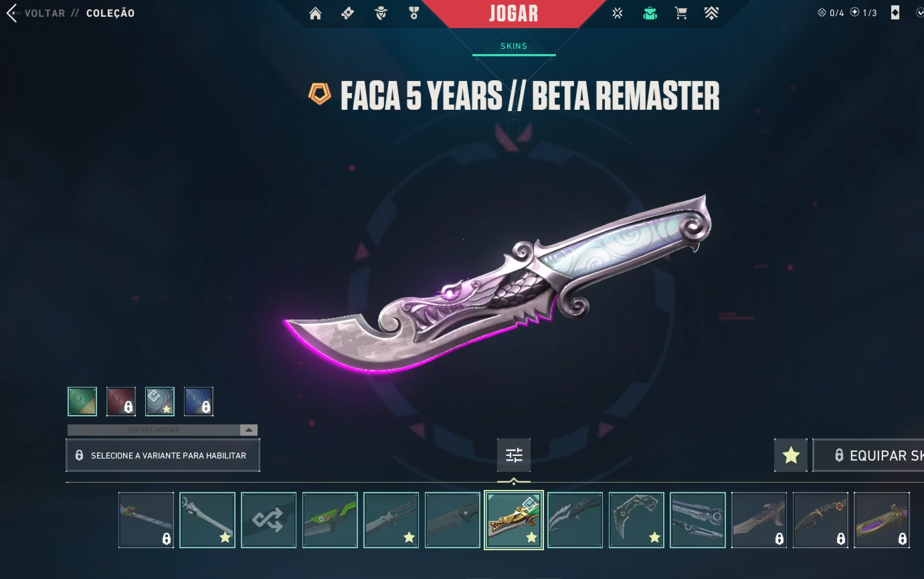This screenshot has width=924, height=579.
Task: Click the JOGAR tab
Action: [x=514, y=13]
